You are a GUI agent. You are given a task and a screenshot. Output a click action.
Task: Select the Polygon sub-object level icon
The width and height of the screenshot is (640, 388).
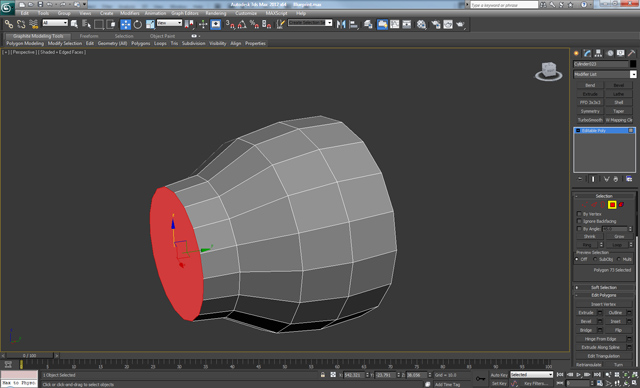[x=612, y=205]
